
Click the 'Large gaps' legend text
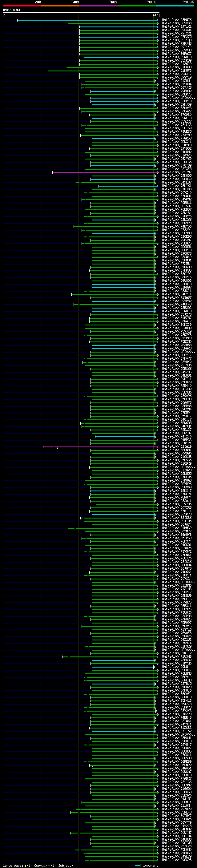13,865
